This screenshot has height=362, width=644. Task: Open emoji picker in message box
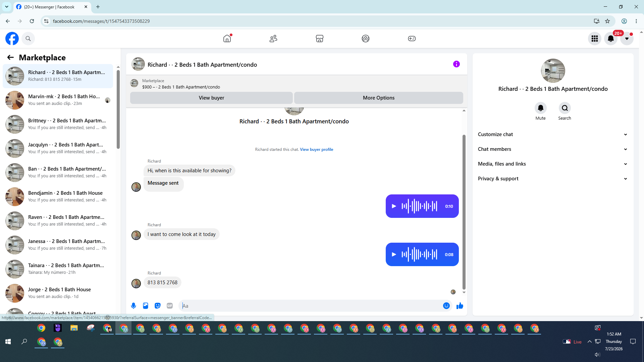(446, 306)
